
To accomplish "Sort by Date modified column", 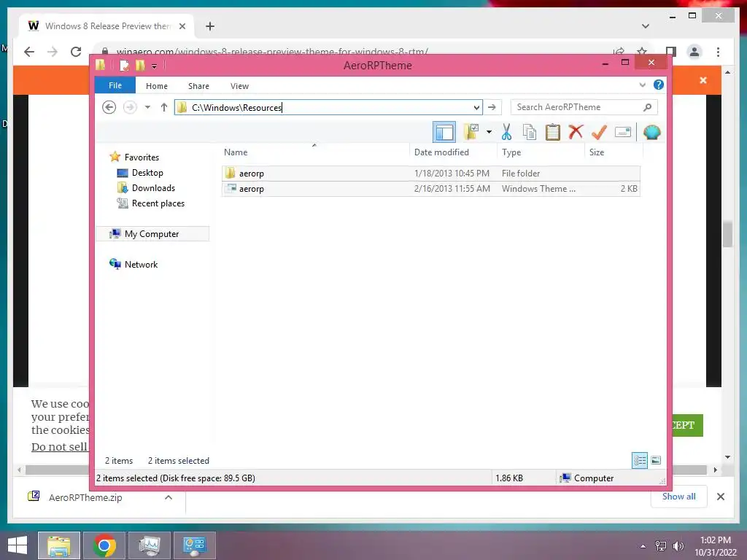I will click(453, 152).
